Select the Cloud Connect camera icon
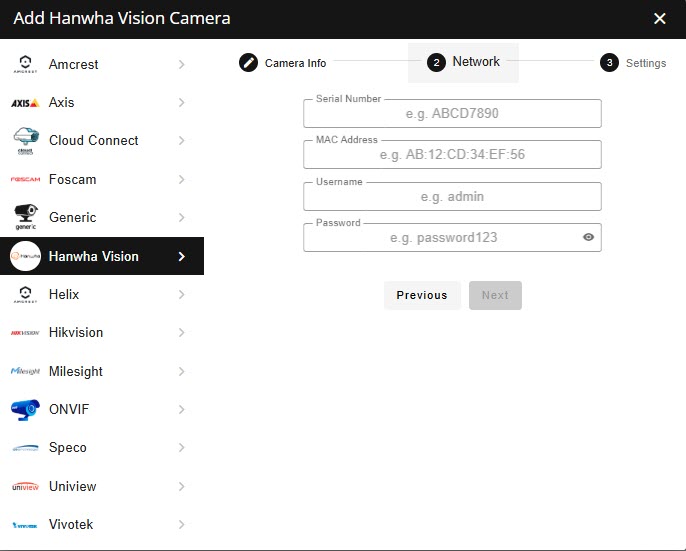This screenshot has height=551, width=686. point(25,141)
